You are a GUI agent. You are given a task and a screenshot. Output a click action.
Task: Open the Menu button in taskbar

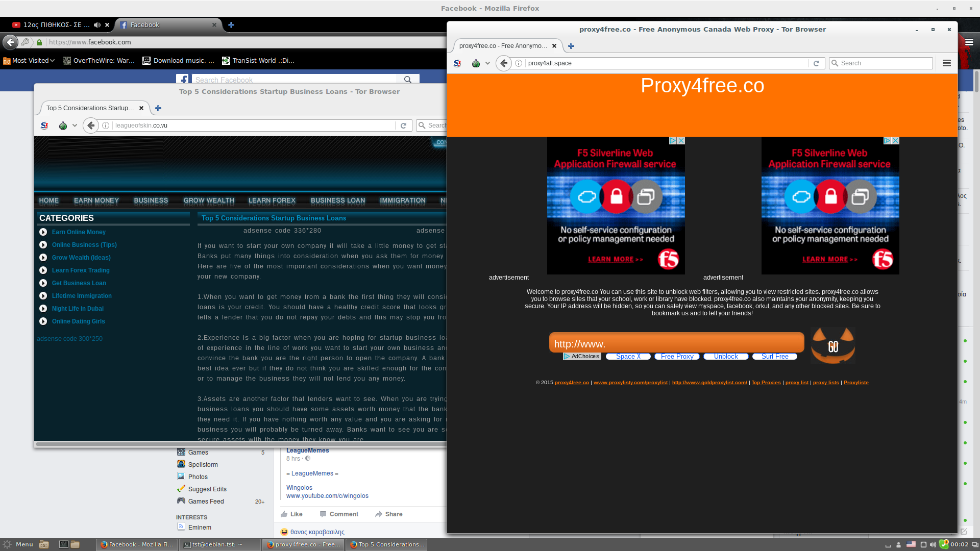[18, 544]
